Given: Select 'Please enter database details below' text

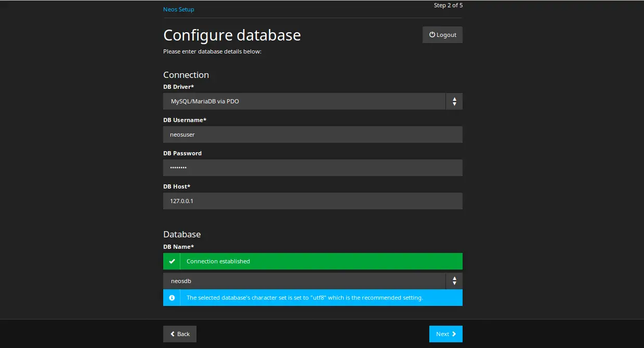Looking at the screenshot, I should 212,51.
